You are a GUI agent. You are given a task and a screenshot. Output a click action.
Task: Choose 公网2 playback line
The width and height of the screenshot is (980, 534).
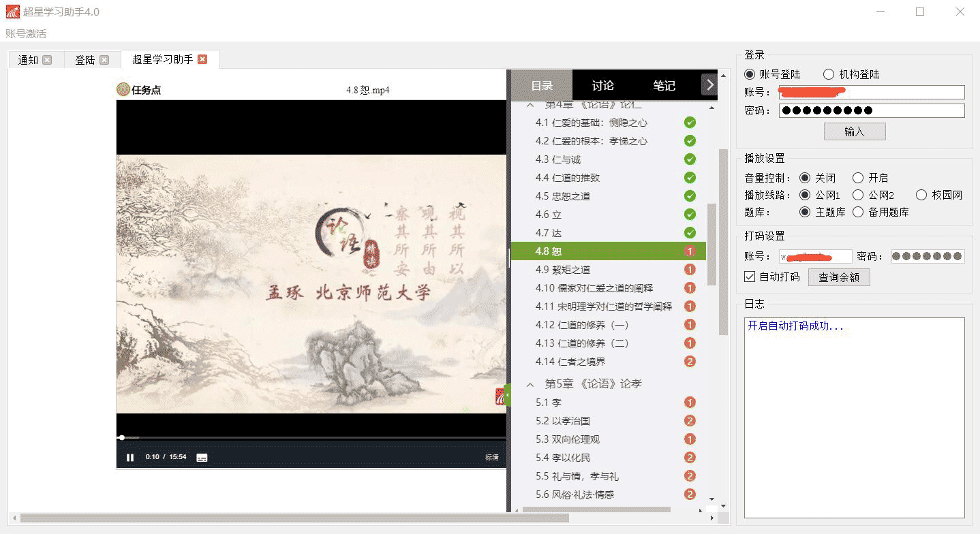[x=858, y=195]
